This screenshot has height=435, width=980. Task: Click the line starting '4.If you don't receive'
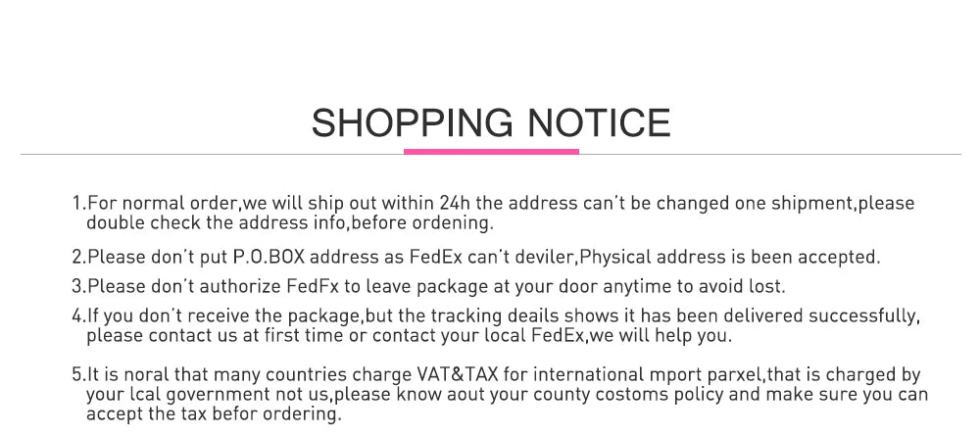tap(496, 316)
